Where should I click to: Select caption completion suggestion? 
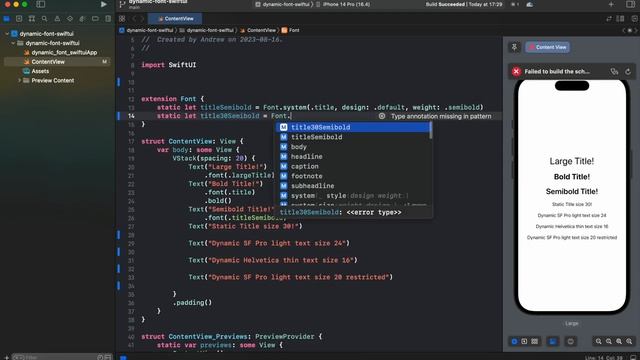click(353, 167)
